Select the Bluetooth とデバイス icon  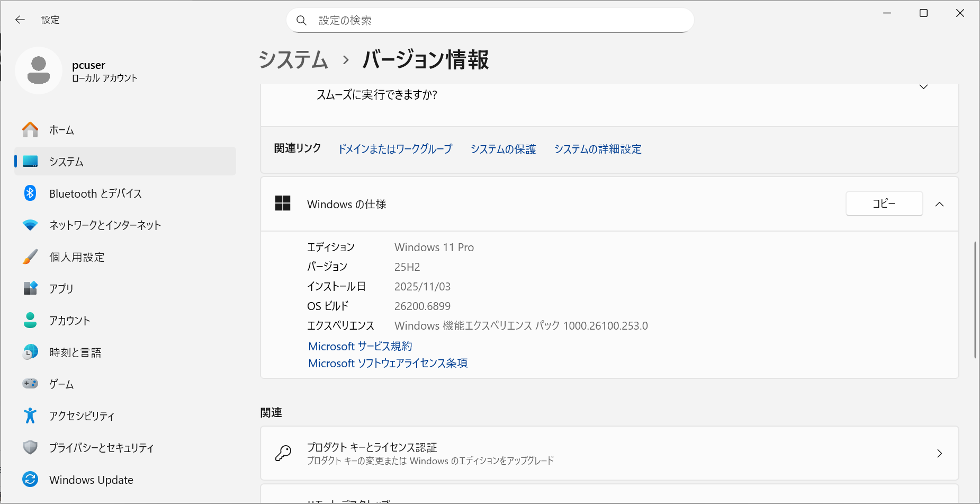click(x=30, y=193)
